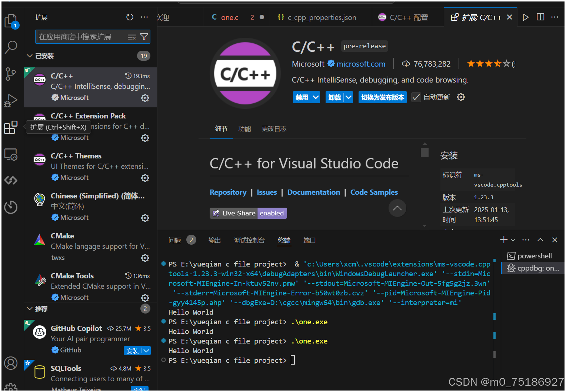
Task: Select the SQLTools extension in the recommended list
Action: coord(90,375)
